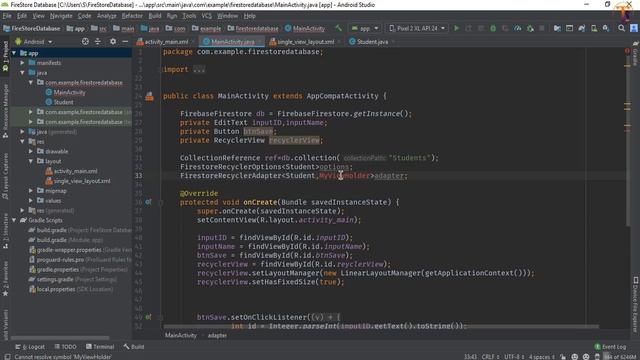Viewport: 640px width, 360px height.
Task: Open the Build menu
Action: (x=155, y=16)
